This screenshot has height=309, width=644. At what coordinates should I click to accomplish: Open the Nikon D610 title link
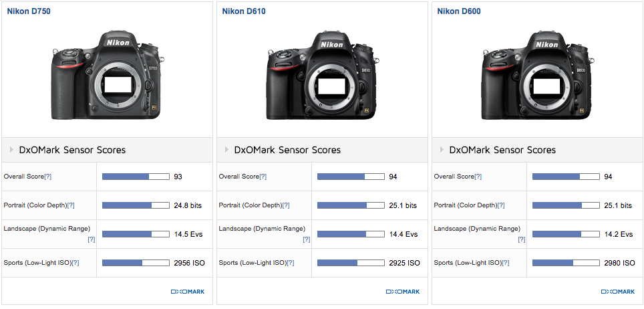244,11
